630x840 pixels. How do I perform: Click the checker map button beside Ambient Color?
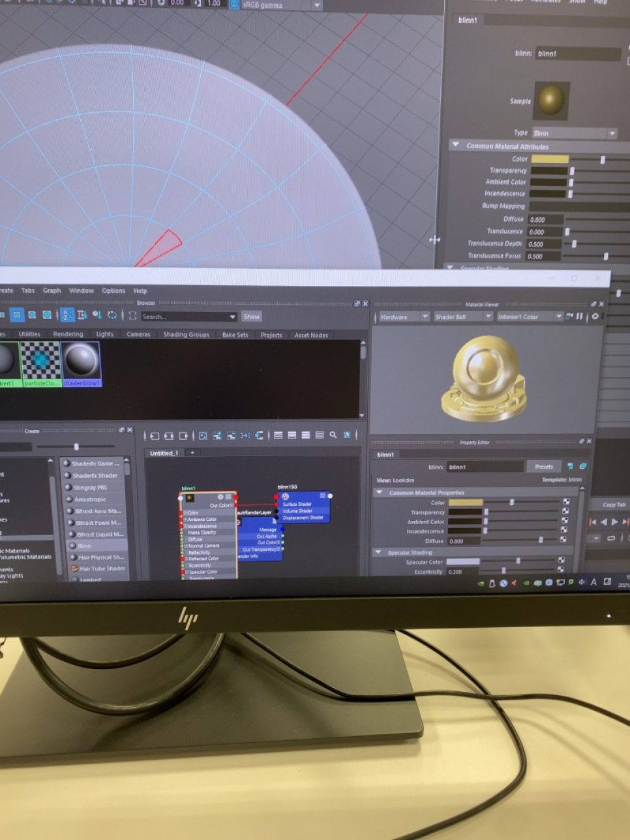click(x=565, y=521)
